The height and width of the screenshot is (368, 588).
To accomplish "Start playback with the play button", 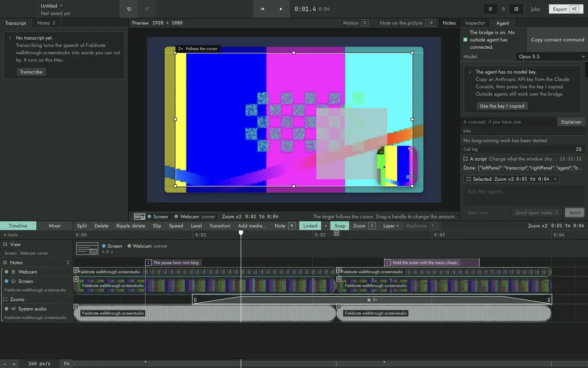I will tap(281, 9).
